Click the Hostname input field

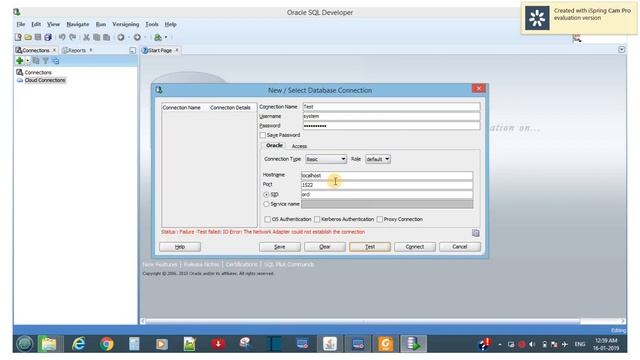[x=387, y=176]
